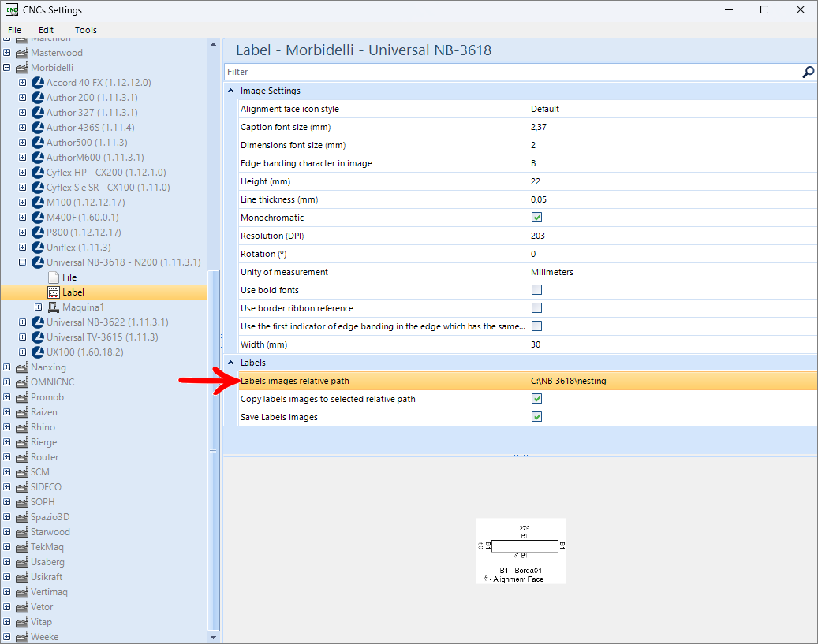Click the Author 436S machine icon
The height and width of the screenshot is (644, 818).
[38, 127]
